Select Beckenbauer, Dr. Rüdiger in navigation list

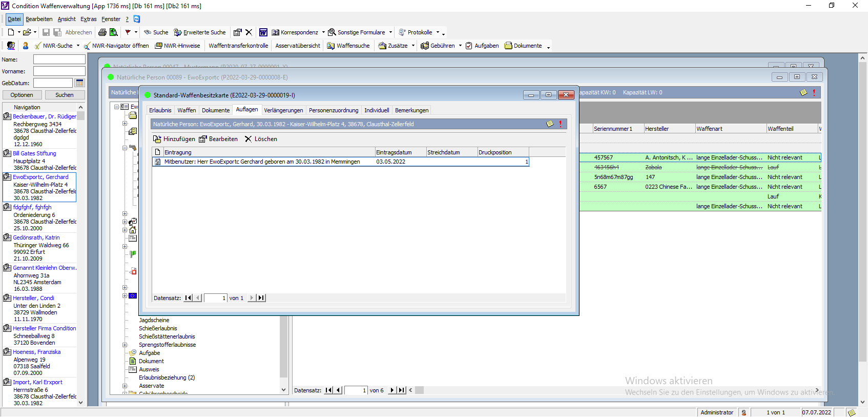(x=44, y=116)
